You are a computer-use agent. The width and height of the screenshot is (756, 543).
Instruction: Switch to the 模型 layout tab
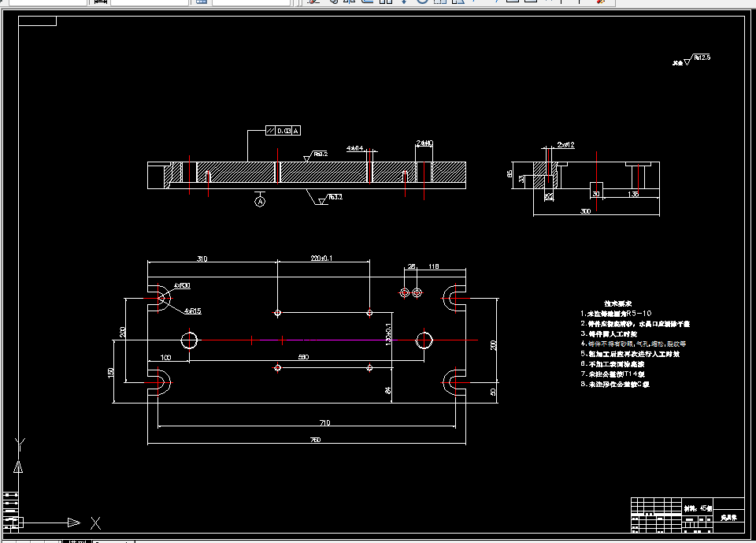[x=77, y=541]
